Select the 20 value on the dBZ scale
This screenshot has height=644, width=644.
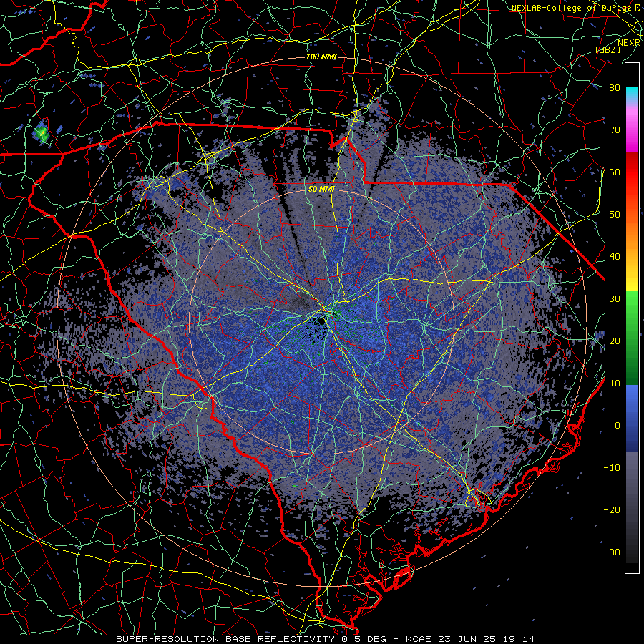pos(615,341)
